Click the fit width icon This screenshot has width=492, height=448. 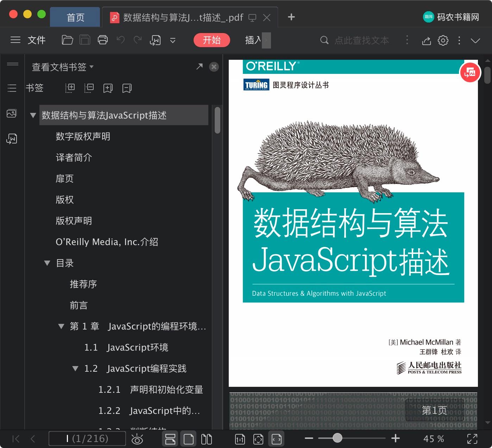(x=277, y=439)
